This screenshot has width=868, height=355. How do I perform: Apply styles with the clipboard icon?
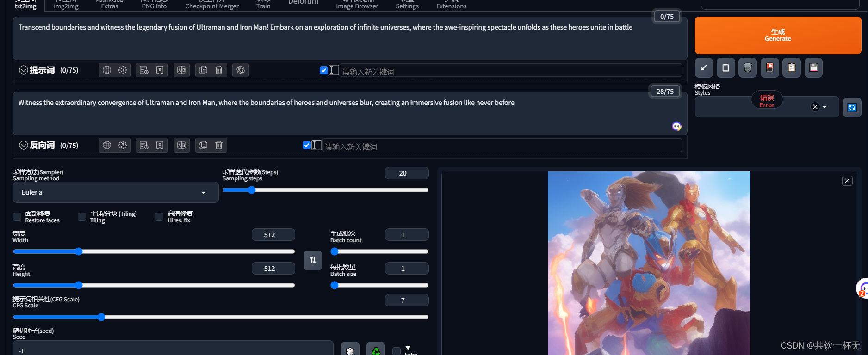point(792,68)
